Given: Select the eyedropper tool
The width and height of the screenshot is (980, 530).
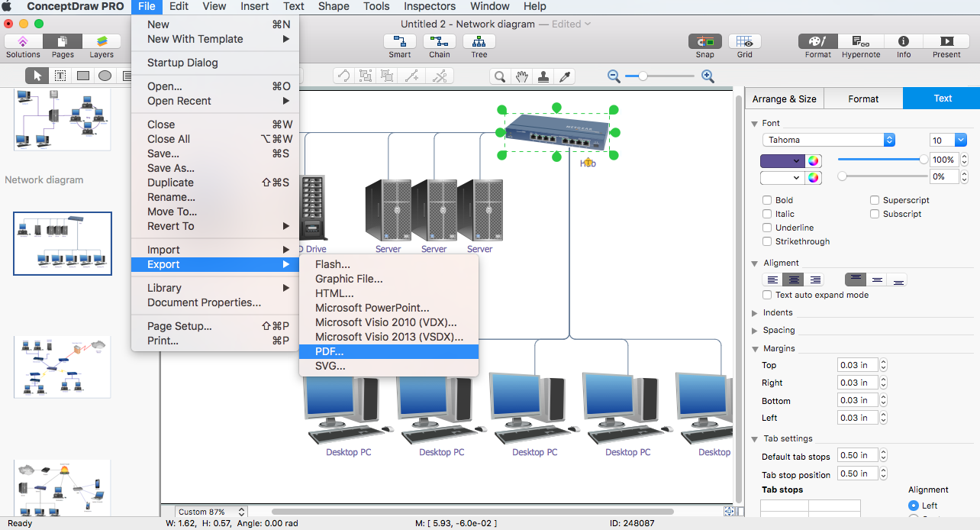Looking at the screenshot, I should point(566,76).
